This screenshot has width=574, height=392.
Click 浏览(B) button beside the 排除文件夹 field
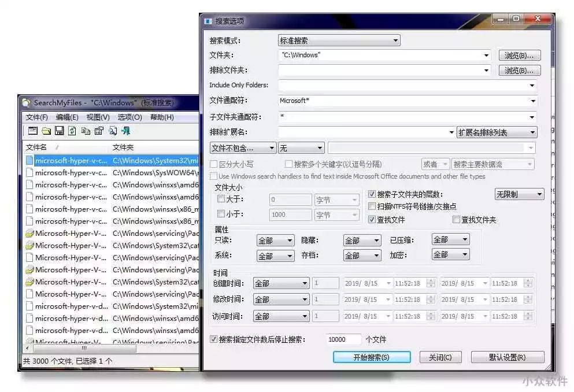(x=520, y=71)
